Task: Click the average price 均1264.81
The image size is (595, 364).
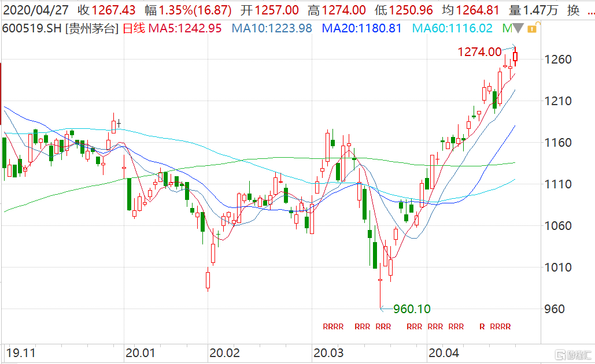Action: coord(471,10)
